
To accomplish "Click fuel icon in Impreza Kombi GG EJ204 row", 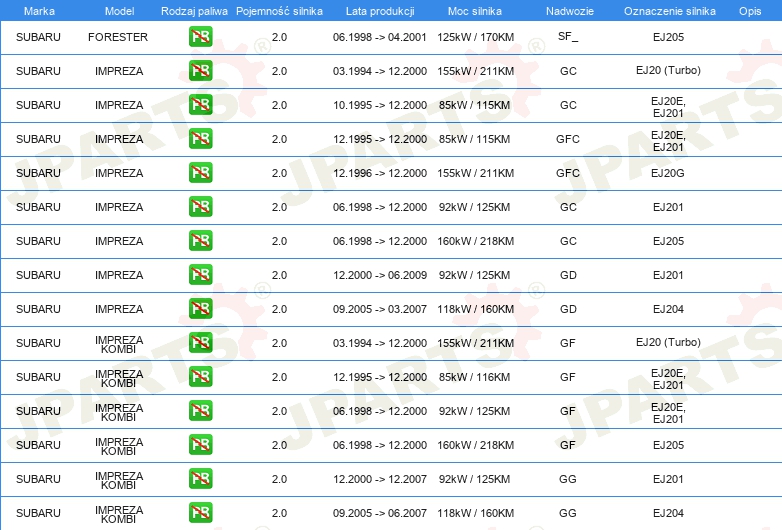I will (200, 513).
